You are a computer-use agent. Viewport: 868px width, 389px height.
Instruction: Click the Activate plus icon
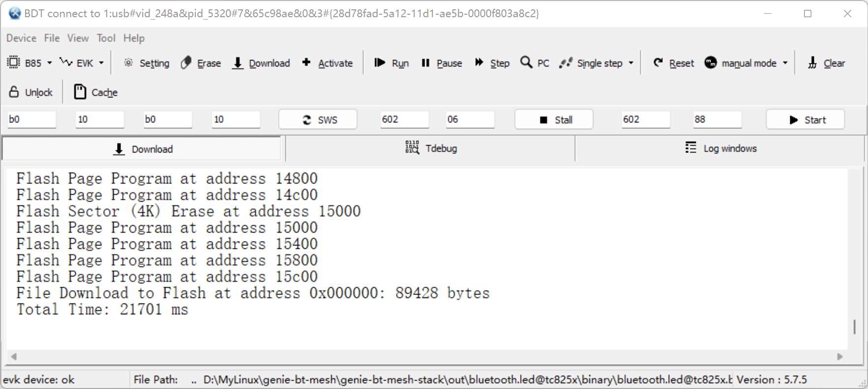coord(306,62)
